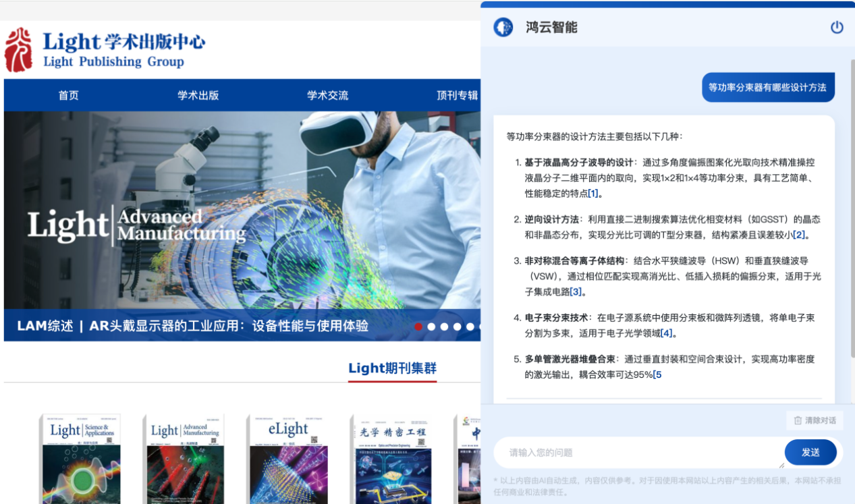Open the 学术出版 menu item
The image size is (855, 504).
tap(198, 95)
